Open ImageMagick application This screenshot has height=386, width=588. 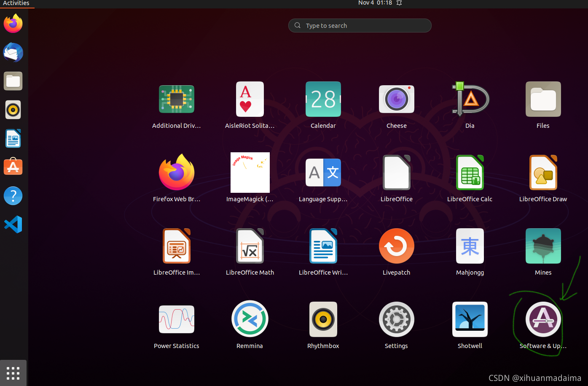(x=250, y=173)
